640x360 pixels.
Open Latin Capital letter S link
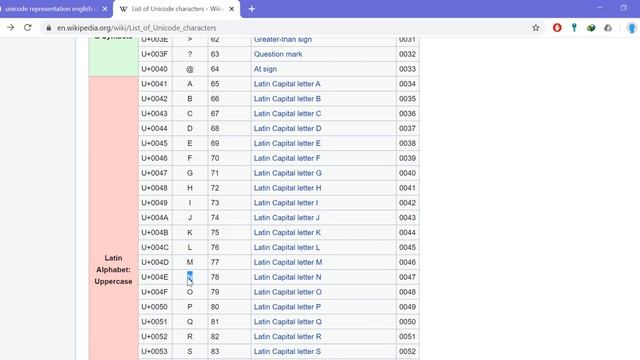(287, 351)
